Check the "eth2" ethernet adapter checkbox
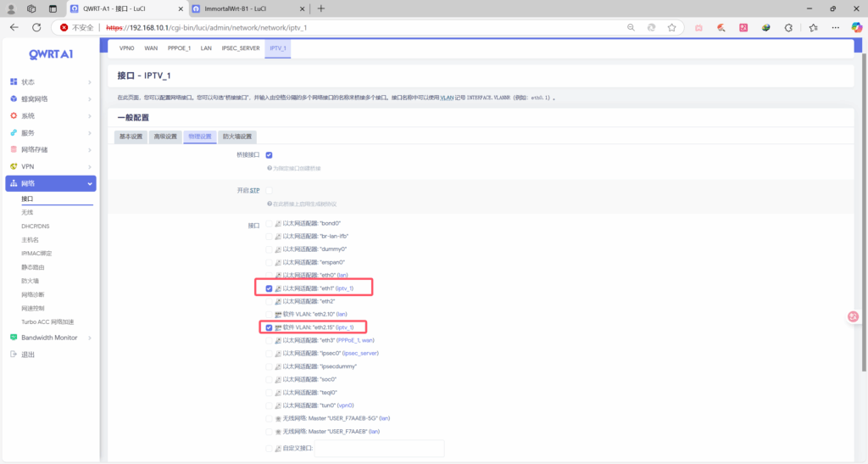Image resolution: width=868 pixels, height=464 pixels. click(x=269, y=301)
